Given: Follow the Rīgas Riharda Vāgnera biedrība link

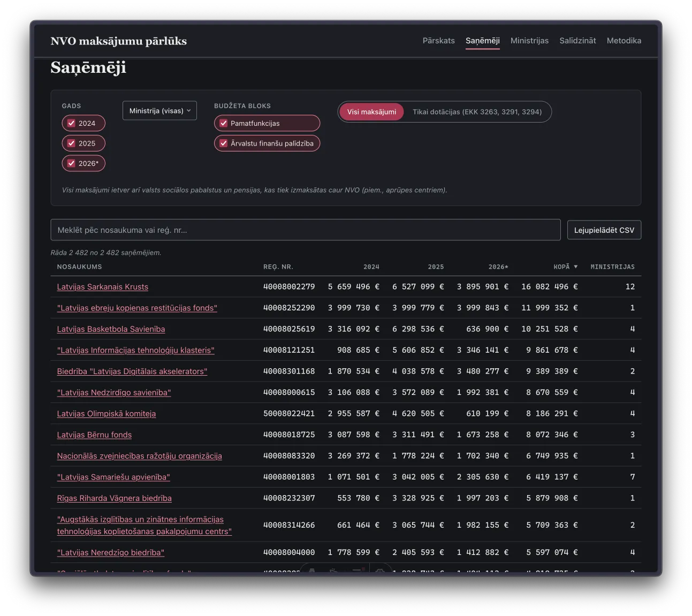Looking at the screenshot, I should tap(115, 498).
